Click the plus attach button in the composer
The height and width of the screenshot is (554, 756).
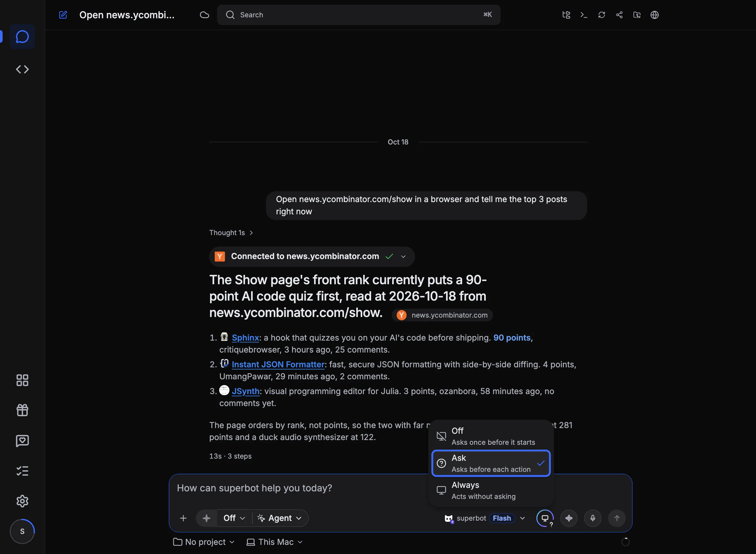(183, 518)
